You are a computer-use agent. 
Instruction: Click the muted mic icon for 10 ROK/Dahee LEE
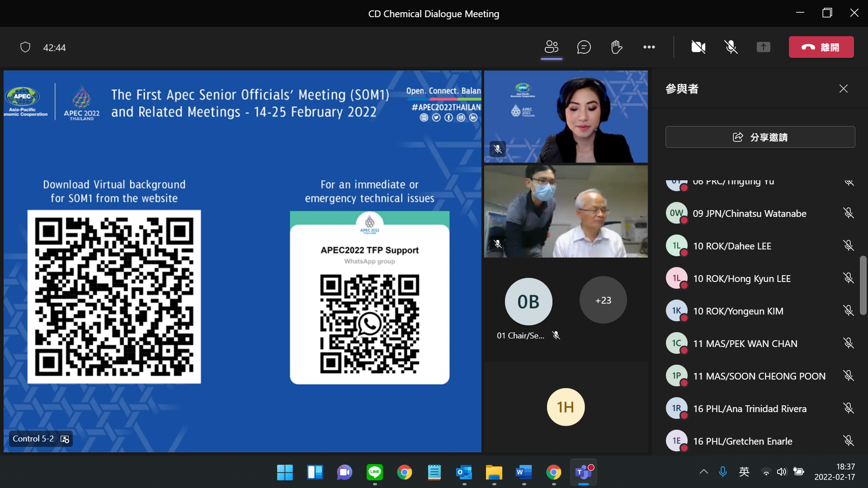pyautogui.click(x=848, y=245)
